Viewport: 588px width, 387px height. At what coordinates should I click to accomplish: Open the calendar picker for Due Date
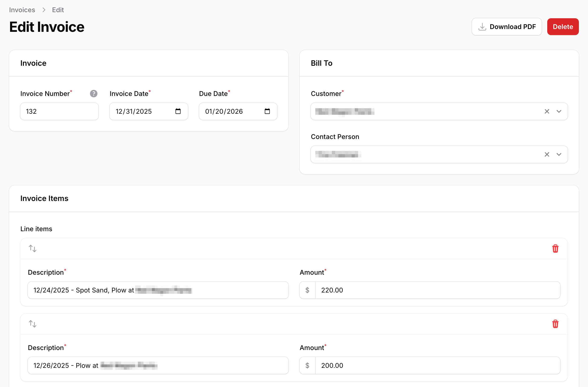coord(268,111)
